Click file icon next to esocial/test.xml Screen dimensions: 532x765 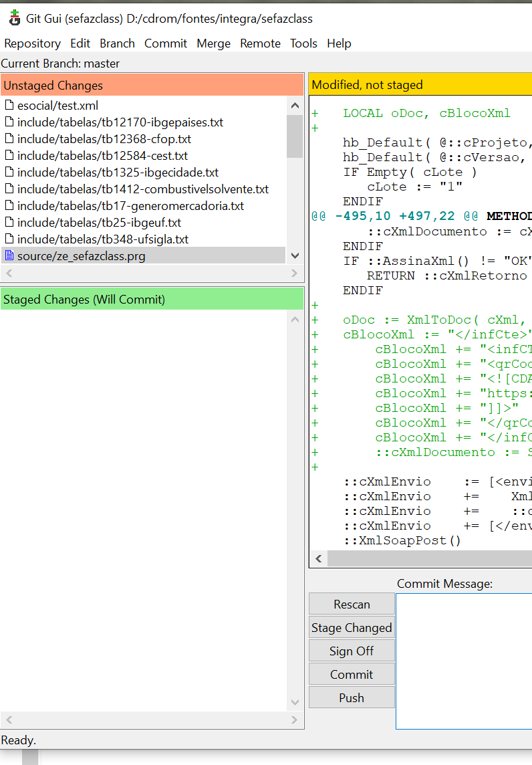click(9, 106)
